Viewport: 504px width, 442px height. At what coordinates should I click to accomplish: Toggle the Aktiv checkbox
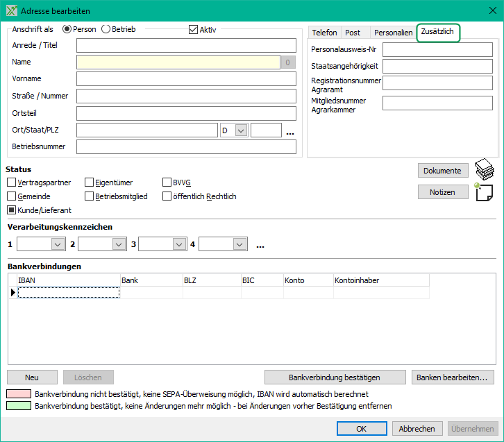pyautogui.click(x=194, y=30)
